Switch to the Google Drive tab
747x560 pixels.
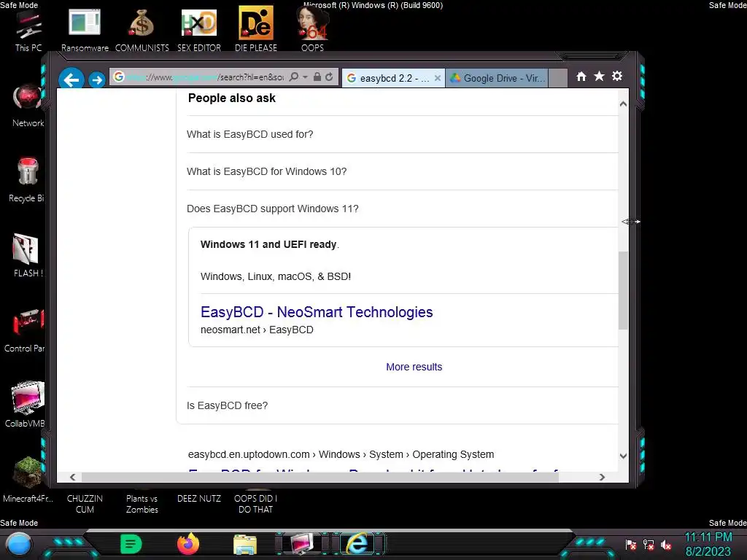(497, 78)
